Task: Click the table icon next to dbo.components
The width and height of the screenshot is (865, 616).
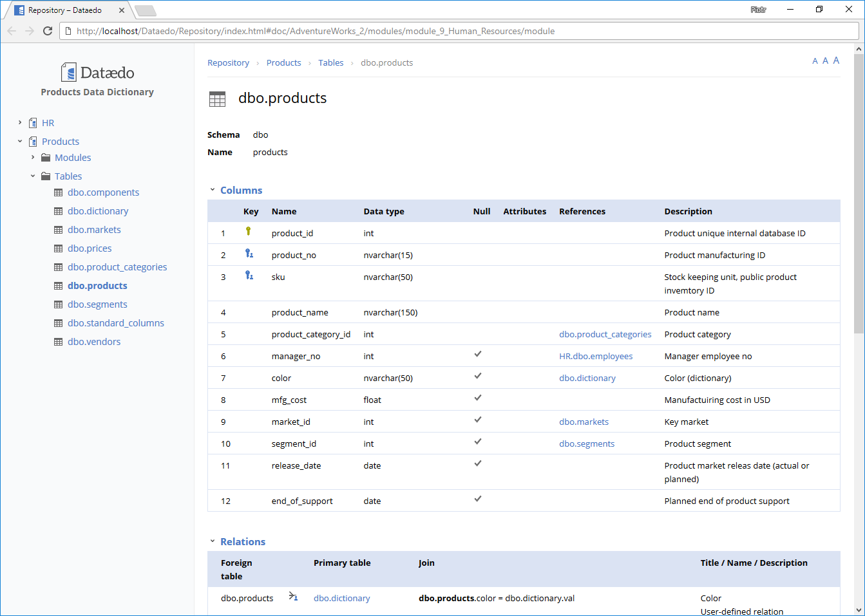Action: pyautogui.click(x=58, y=192)
